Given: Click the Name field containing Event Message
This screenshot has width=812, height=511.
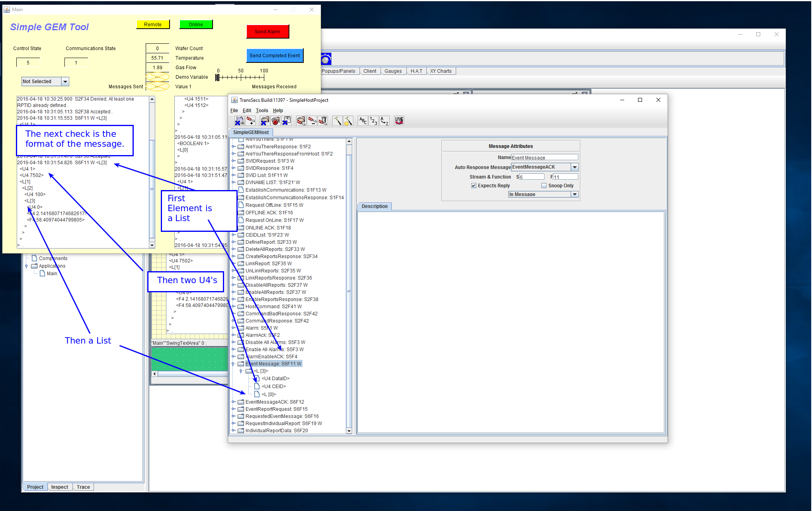Looking at the screenshot, I should click(x=544, y=157).
